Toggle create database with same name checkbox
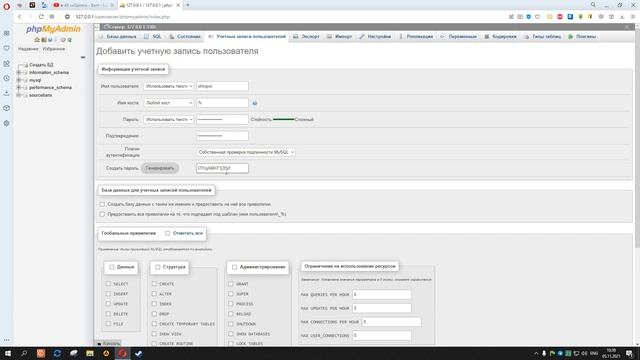Screen dimensions: 640x360 [102, 204]
